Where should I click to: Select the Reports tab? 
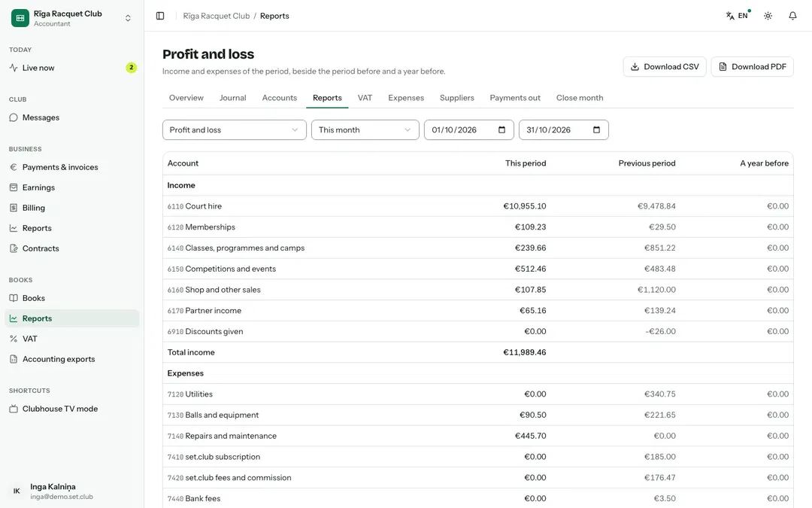coord(327,98)
